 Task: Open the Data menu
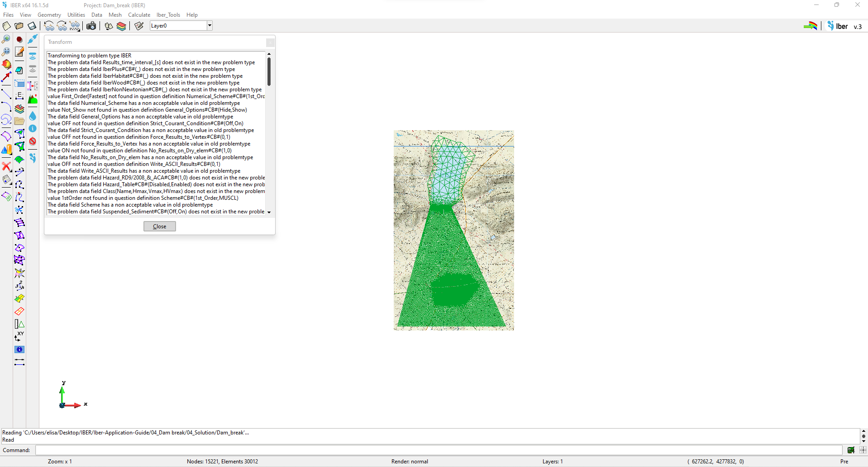[x=97, y=15]
